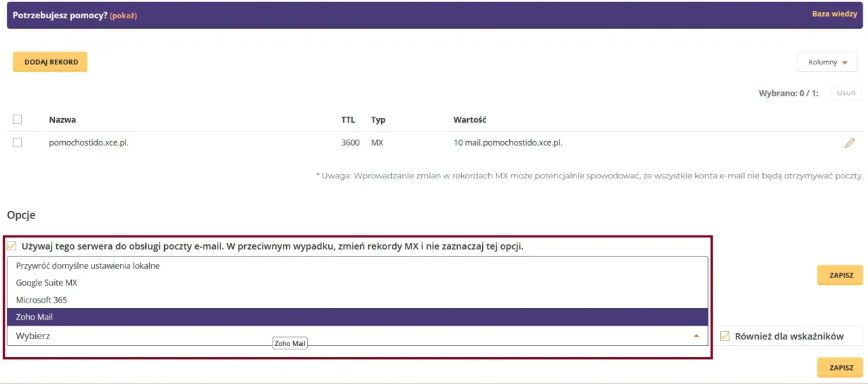Click the pencil edit icon for the MX record

tap(849, 142)
